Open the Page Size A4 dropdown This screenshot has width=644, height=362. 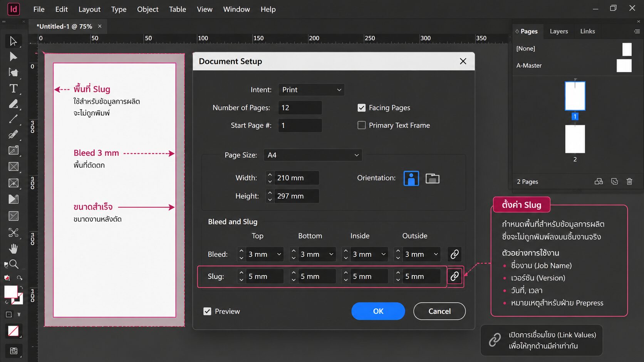[x=313, y=155]
